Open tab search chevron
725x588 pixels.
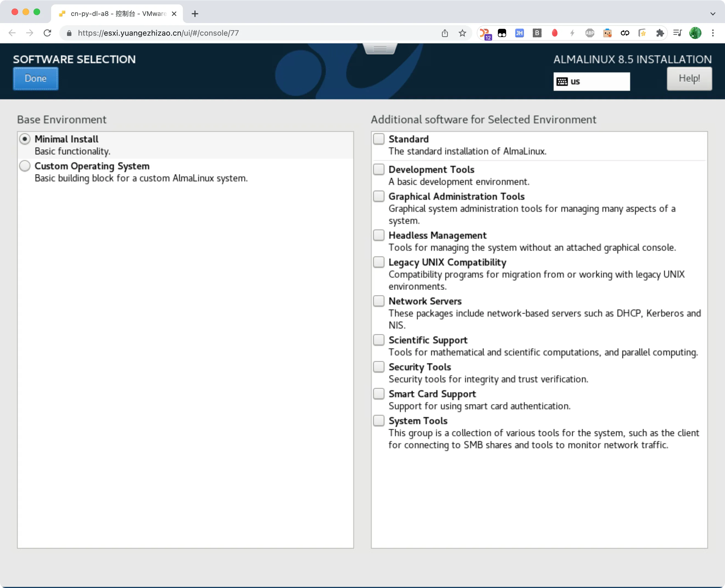(713, 14)
